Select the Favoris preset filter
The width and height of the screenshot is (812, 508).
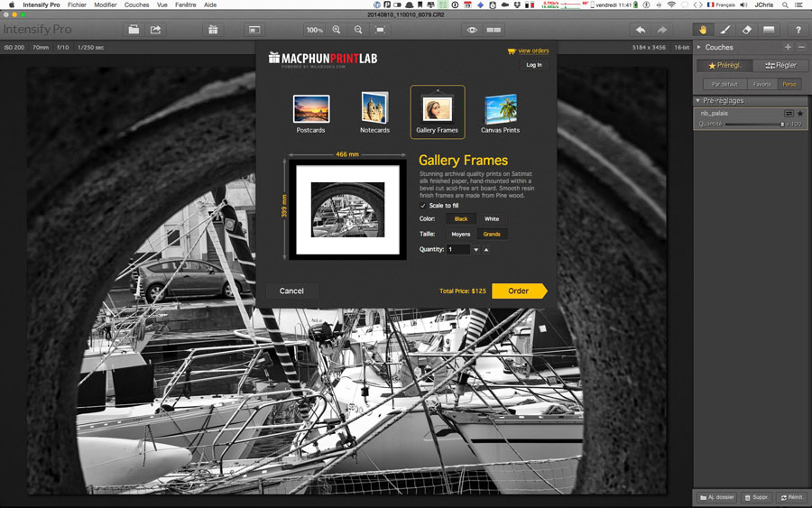[x=761, y=84]
